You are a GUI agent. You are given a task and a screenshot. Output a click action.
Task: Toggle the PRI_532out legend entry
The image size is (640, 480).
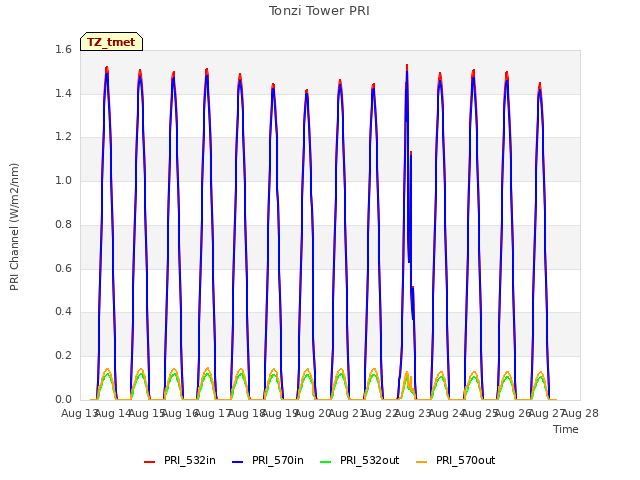pyautogui.click(x=360, y=460)
